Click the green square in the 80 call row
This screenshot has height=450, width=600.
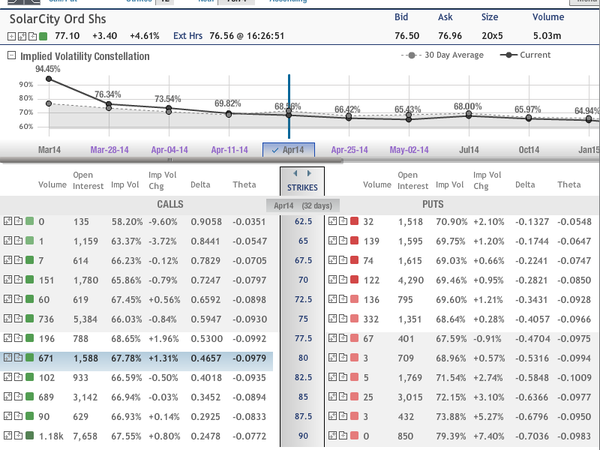click(29, 358)
